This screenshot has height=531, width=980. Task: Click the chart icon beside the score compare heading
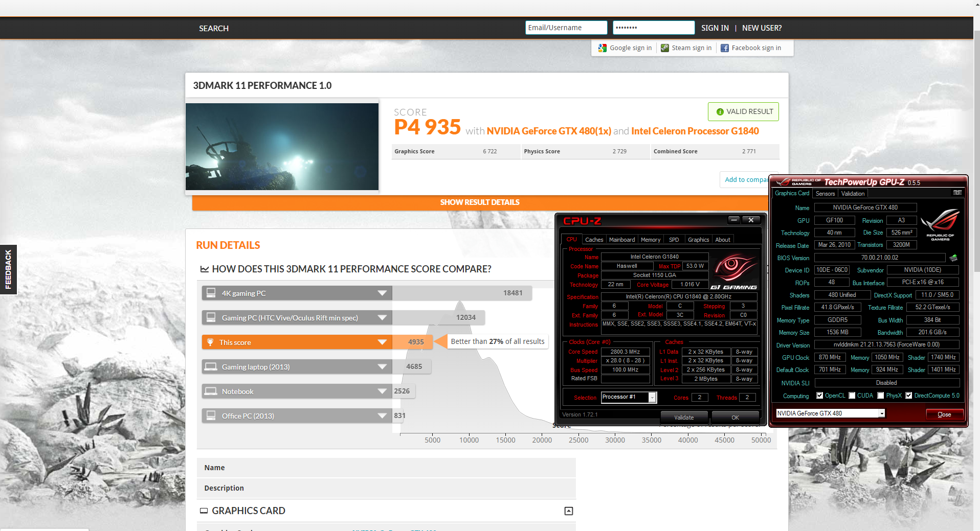tap(204, 269)
